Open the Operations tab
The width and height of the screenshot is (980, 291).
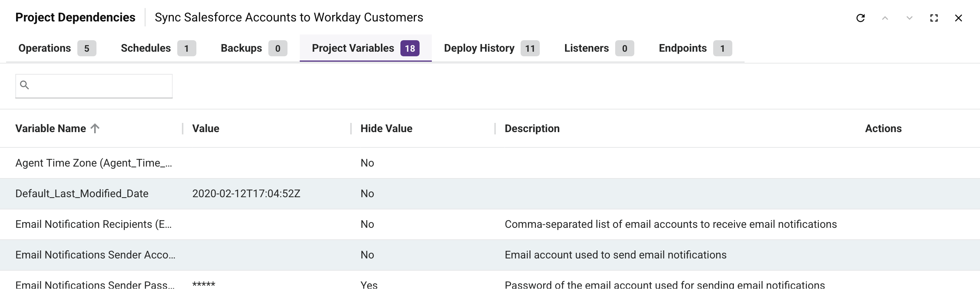point(57,48)
